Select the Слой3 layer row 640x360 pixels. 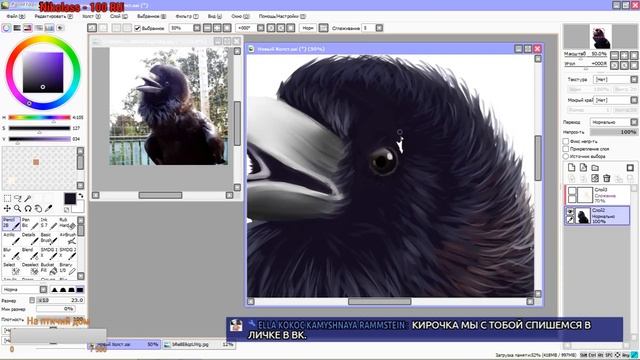point(597,195)
